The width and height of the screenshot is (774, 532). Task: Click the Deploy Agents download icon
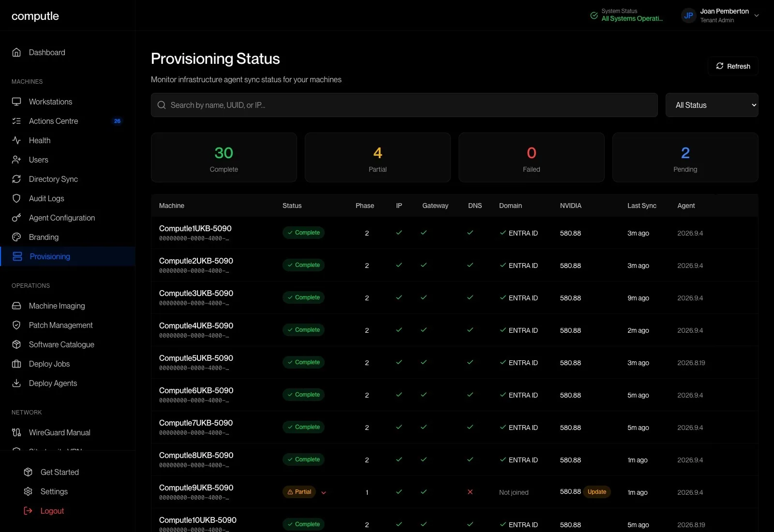(x=16, y=383)
